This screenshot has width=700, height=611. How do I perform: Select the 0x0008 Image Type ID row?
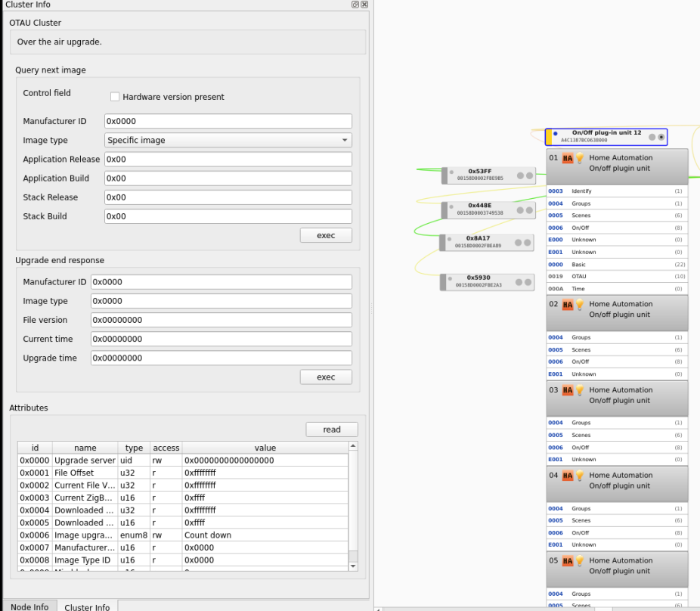pos(183,560)
